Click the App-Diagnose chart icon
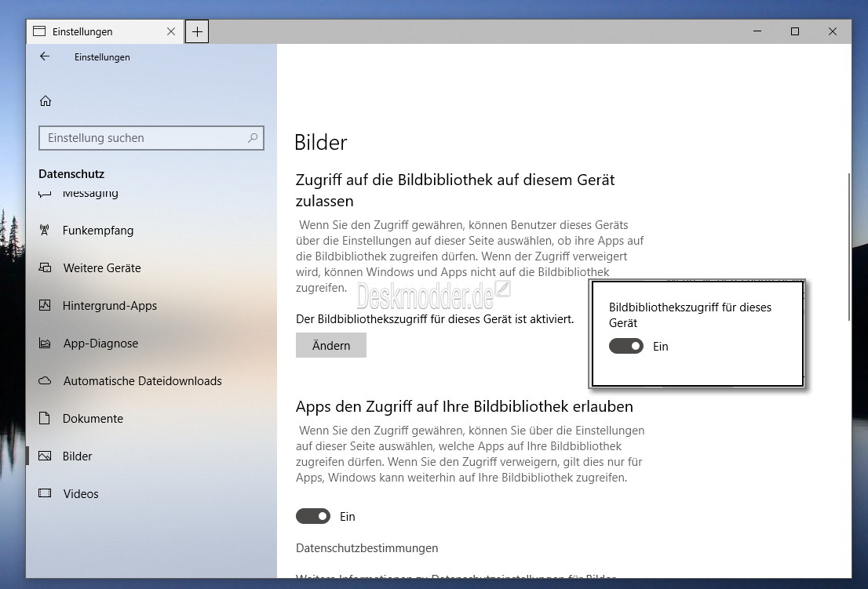868x589 pixels. [45, 343]
